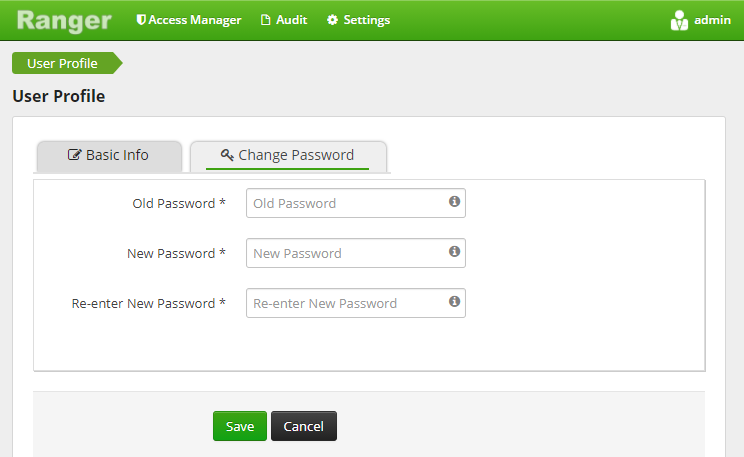This screenshot has width=744, height=457.
Task: Open the Settings menu
Action: click(x=358, y=20)
